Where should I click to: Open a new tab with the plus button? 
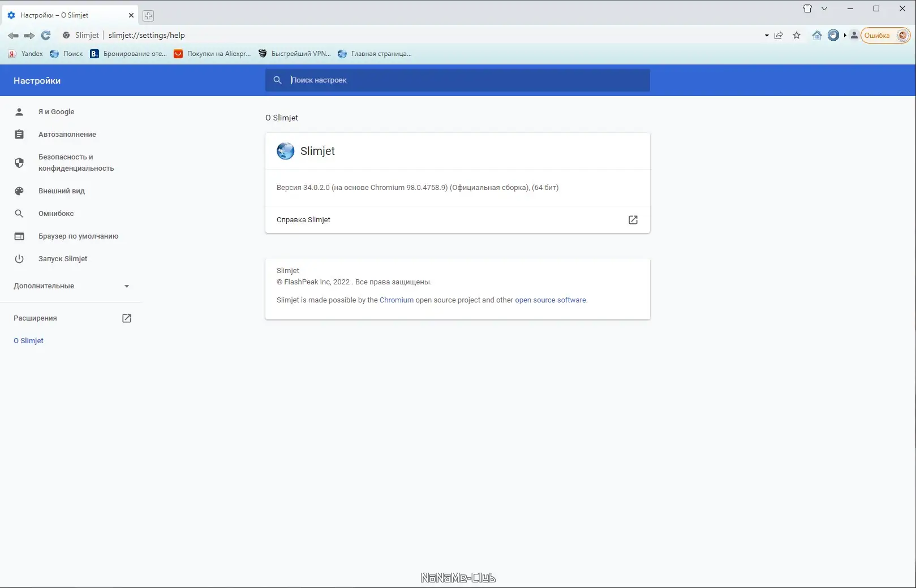coord(148,16)
